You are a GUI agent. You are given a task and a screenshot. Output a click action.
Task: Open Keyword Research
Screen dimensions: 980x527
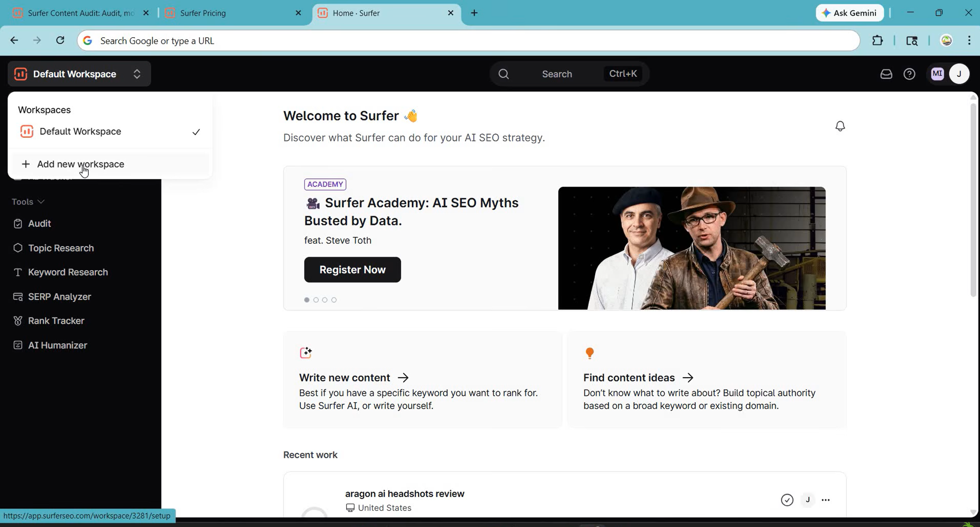(68, 272)
